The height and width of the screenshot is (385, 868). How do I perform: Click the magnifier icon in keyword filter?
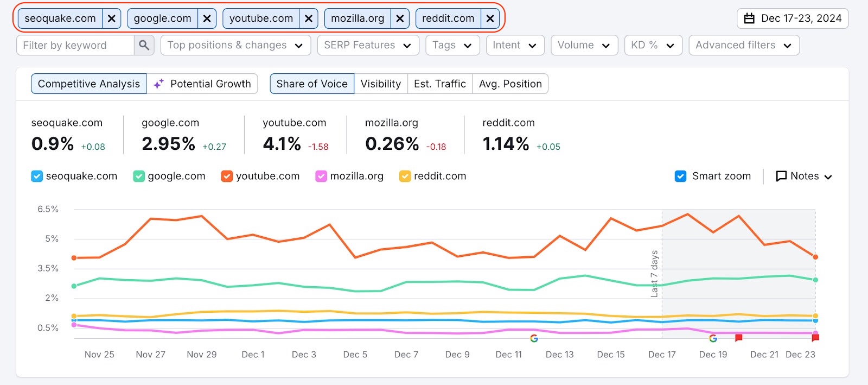coord(143,45)
